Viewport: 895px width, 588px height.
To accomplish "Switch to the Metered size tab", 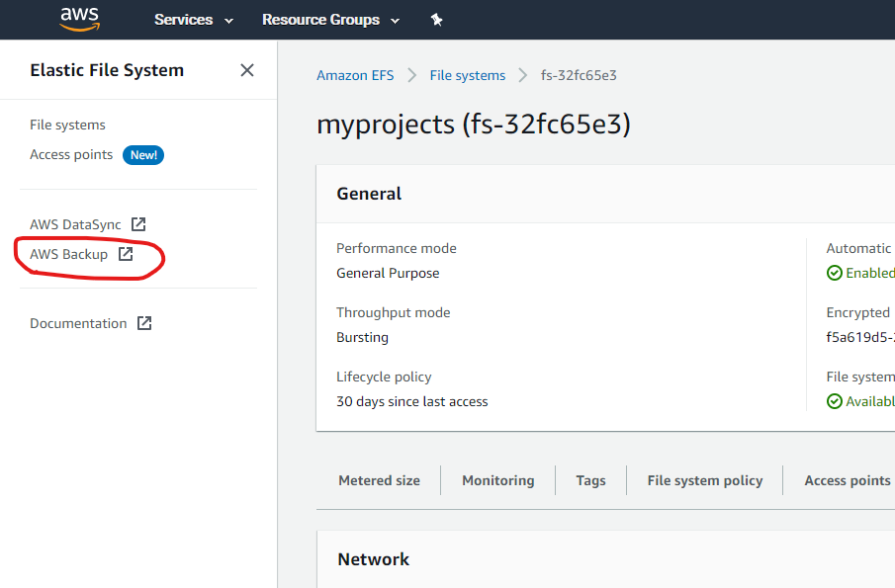I will pos(379,481).
